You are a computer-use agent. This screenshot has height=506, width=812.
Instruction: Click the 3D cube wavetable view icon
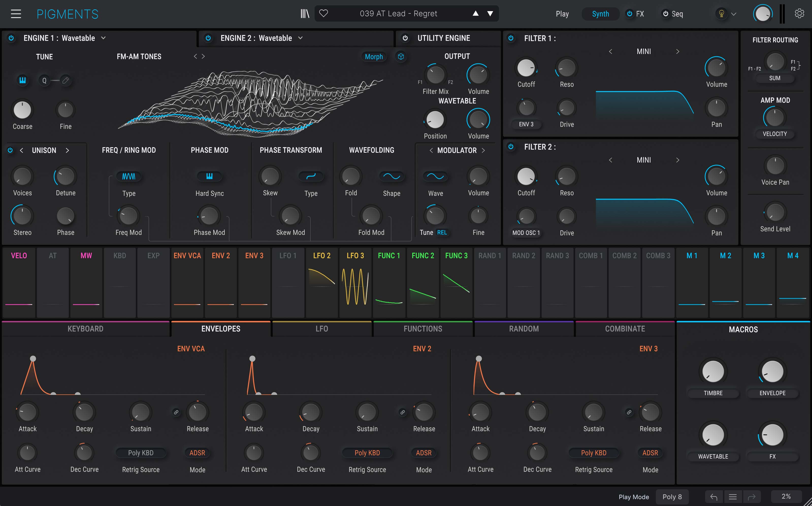tap(401, 57)
